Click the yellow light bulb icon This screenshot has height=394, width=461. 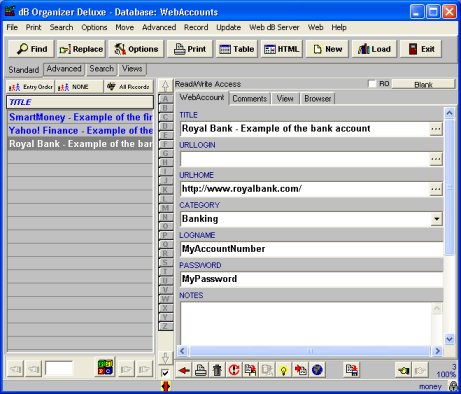tap(284, 370)
